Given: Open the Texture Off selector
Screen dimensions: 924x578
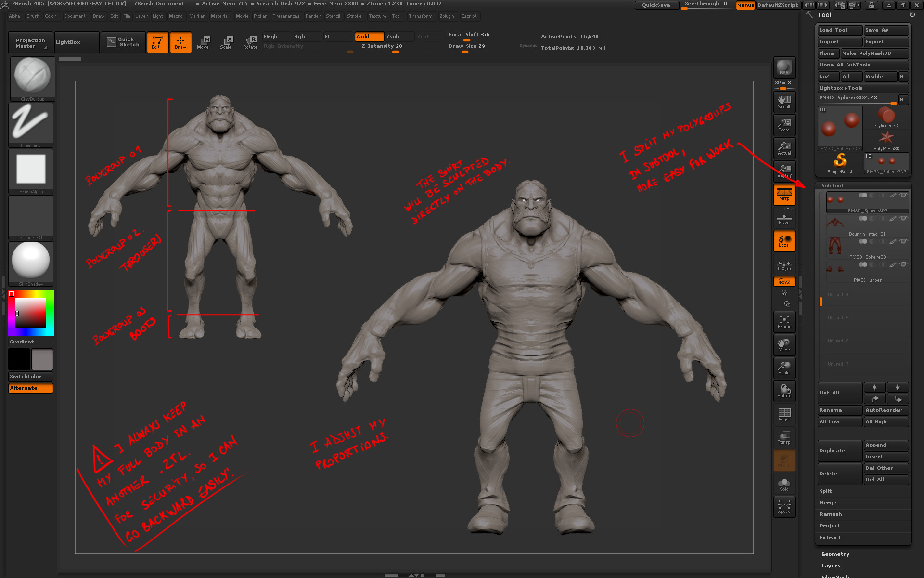Looking at the screenshot, I should [x=31, y=218].
